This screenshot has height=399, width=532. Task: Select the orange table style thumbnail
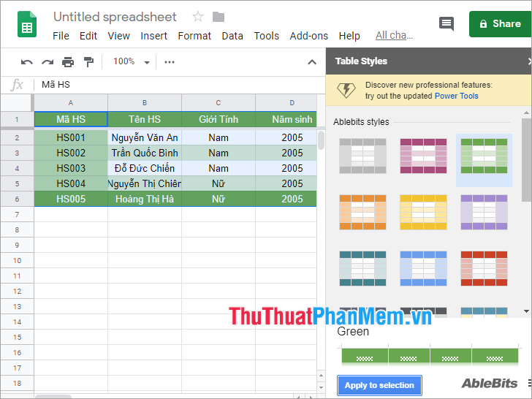[x=362, y=213]
